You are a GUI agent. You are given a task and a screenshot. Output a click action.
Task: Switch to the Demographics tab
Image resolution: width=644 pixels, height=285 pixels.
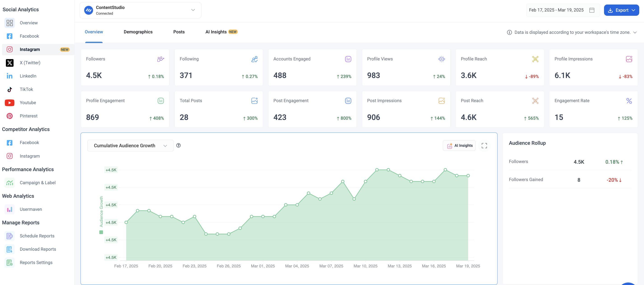[138, 32]
